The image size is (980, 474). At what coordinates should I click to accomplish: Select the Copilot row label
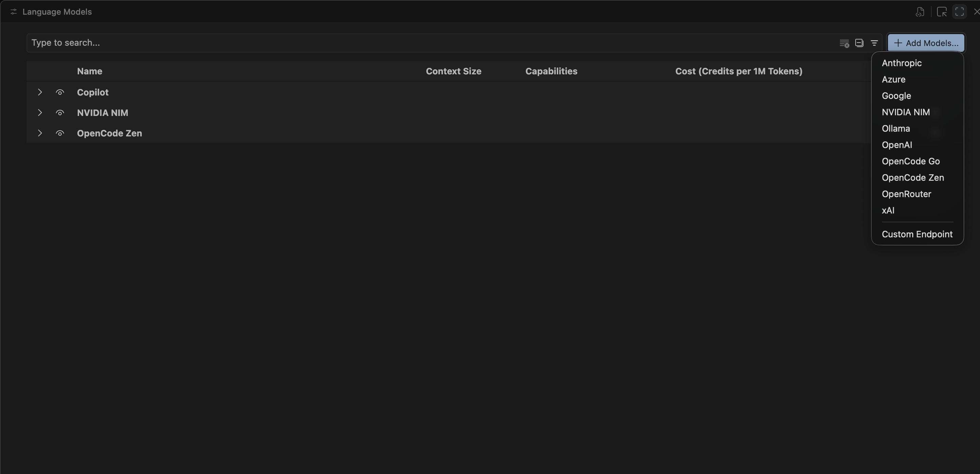click(92, 92)
